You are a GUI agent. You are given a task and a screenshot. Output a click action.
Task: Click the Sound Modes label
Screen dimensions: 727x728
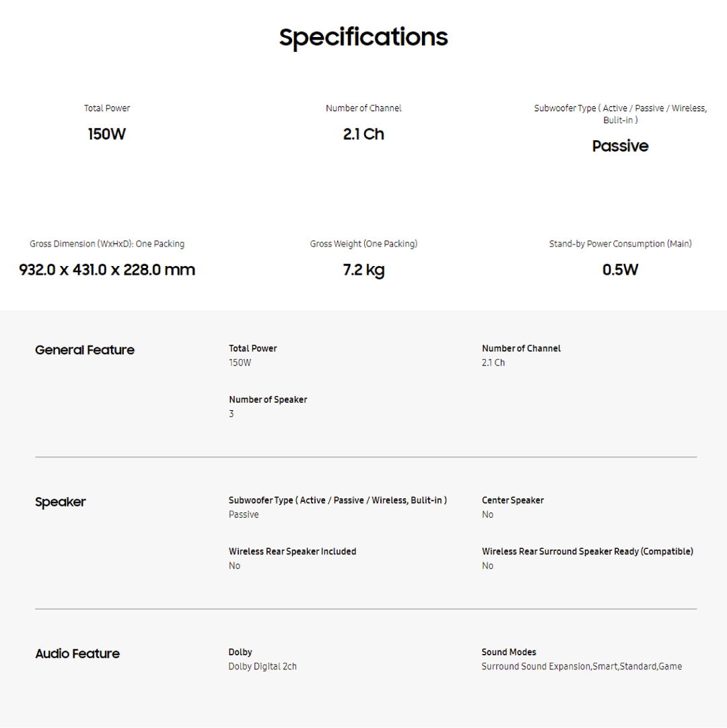pos(509,652)
